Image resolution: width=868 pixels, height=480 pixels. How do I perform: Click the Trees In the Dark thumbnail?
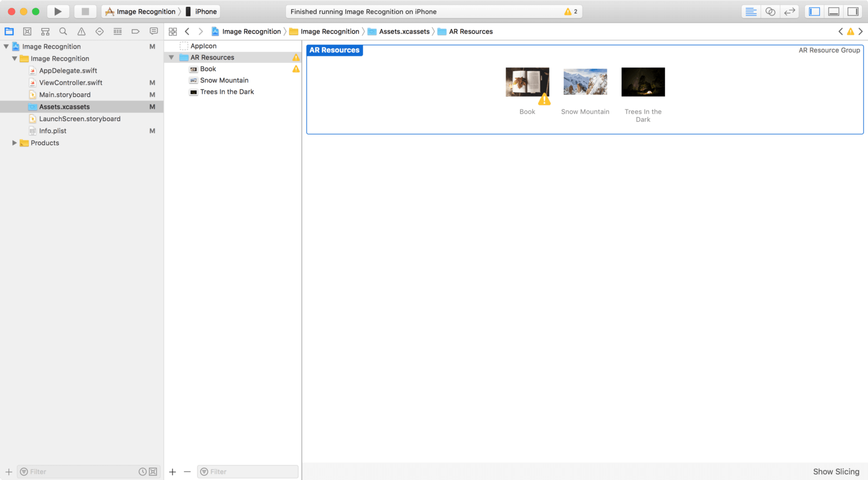643,82
